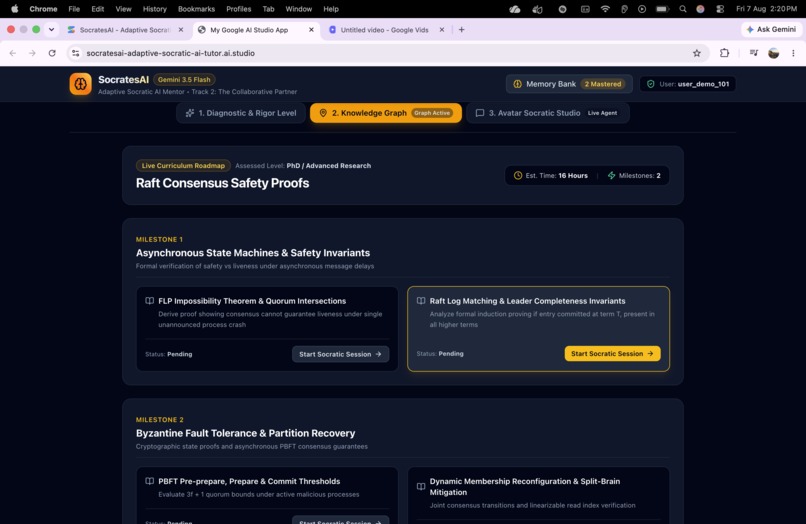Click the Raft Consensus Safety Proofs heading
This screenshot has height=524, width=806.
point(223,184)
